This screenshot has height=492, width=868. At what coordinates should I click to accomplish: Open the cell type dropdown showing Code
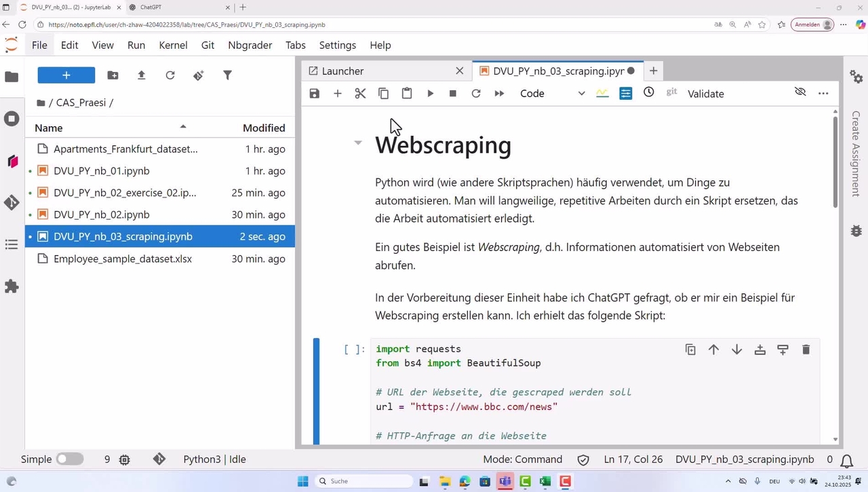pos(551,94)
